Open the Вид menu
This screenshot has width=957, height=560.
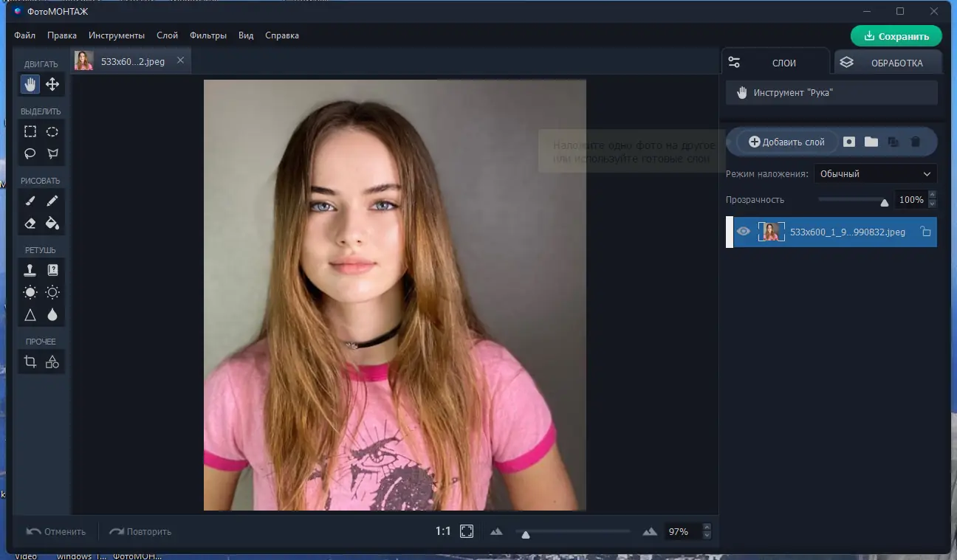(246, 35)
